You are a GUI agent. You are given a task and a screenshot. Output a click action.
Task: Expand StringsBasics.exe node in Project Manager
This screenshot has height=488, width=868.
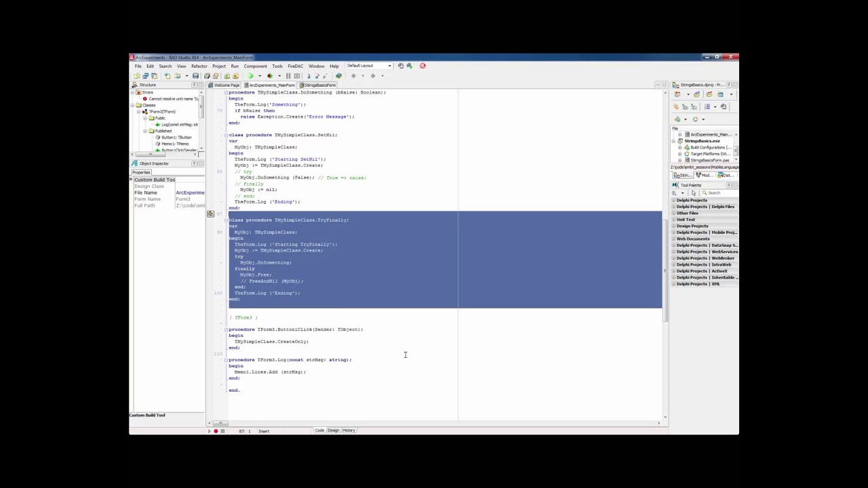coord(673,141)
